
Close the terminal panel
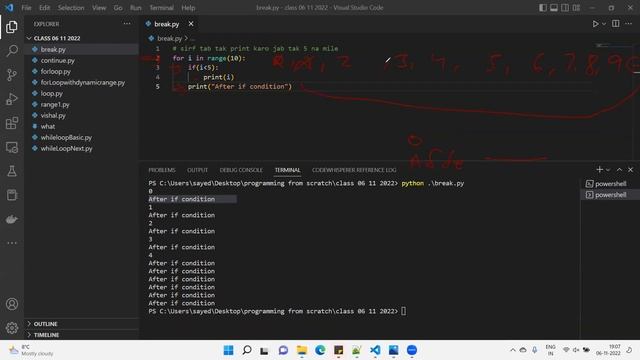point(630,169)
